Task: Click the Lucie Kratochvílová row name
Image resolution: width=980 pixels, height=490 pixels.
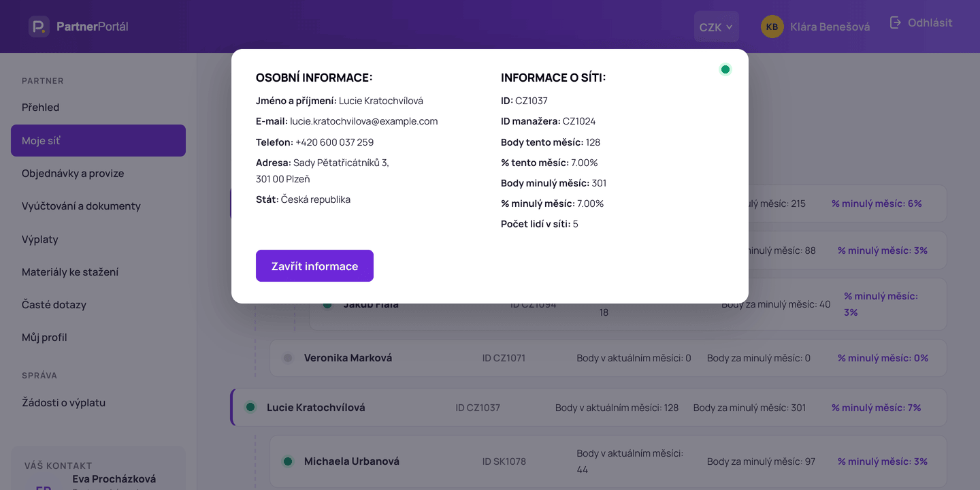Action: coord(316,408)
